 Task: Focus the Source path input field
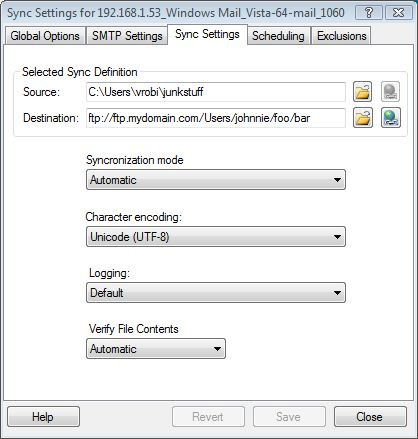tap(216, 92)
